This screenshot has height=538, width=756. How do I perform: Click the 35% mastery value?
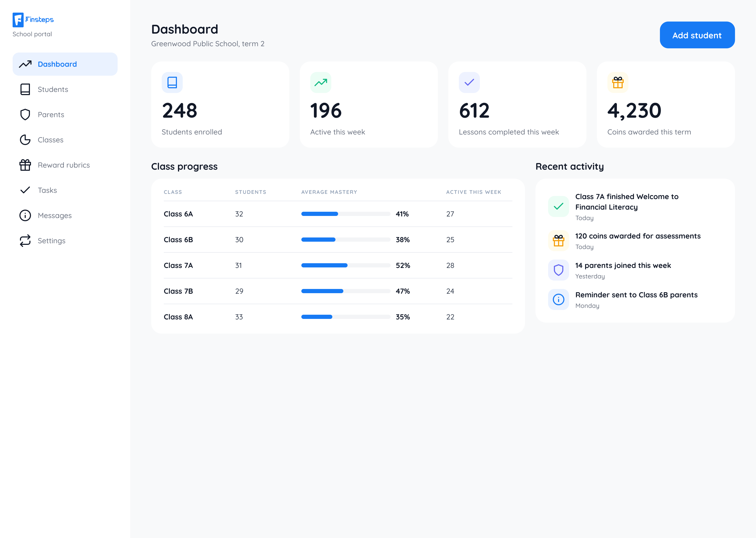tap(403, 317)
